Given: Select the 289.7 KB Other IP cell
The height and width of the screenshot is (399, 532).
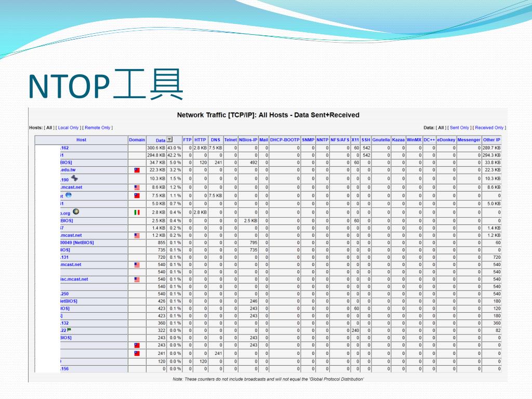Looking at the screenshot, I should pos(491,148).
